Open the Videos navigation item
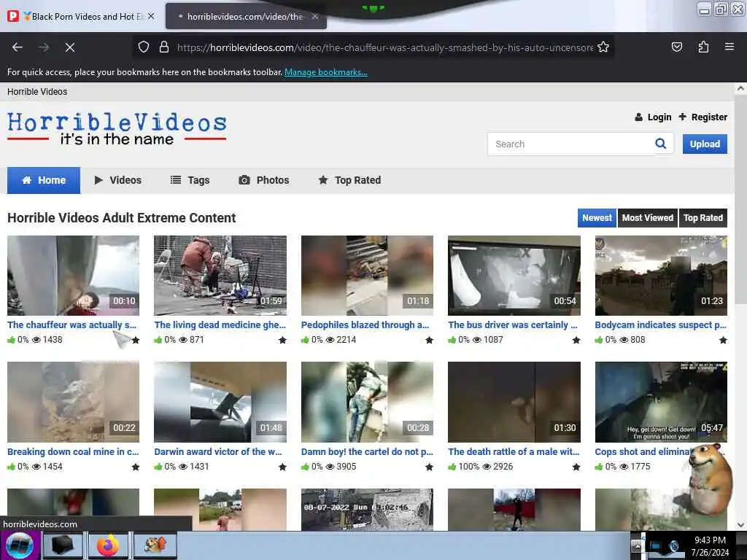 coord(118,180)
